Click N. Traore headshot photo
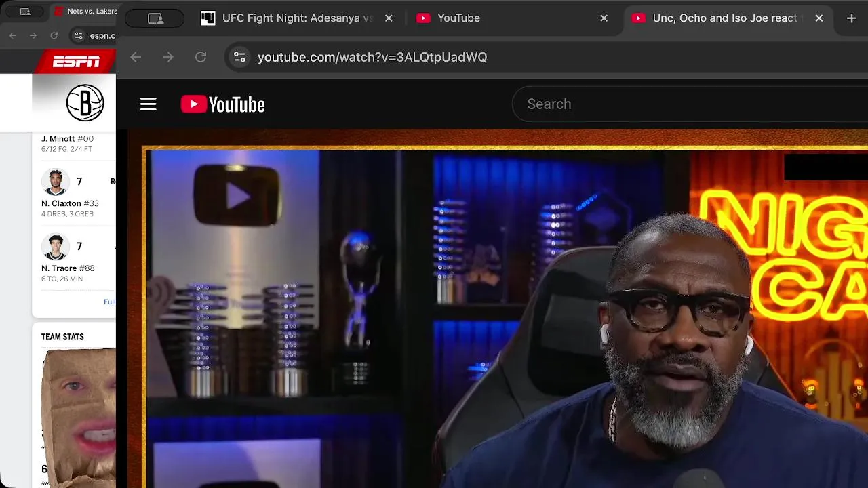Screen dimensions: 868x488 pyautogui.click(x=56, y=247)
